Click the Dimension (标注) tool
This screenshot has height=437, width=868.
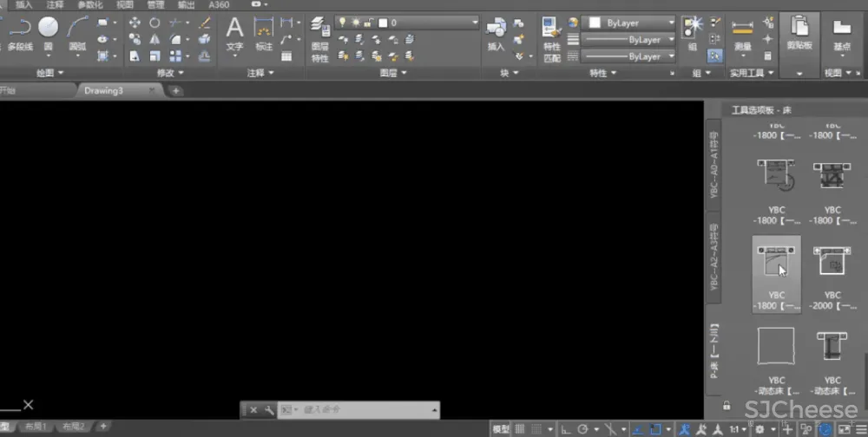(x=263, y=33)
